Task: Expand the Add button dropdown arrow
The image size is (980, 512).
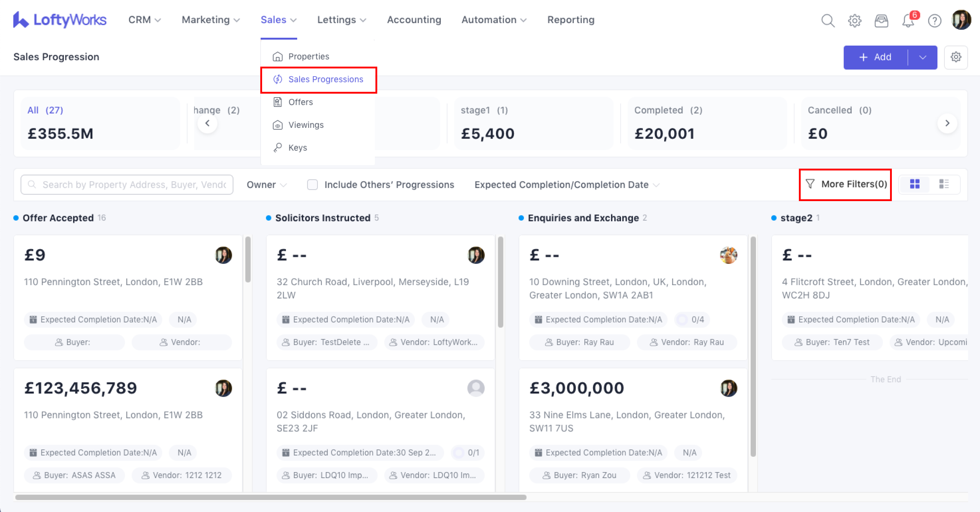Action: coord(922,58)
